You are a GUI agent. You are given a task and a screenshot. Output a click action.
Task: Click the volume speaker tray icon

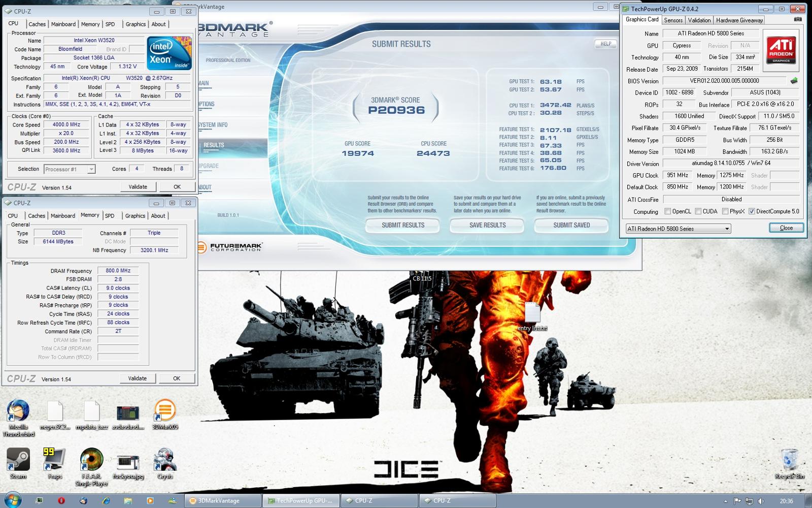[761, 501]
